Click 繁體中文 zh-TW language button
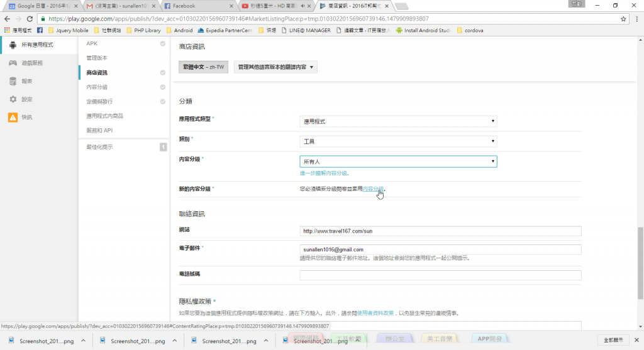 203,67
